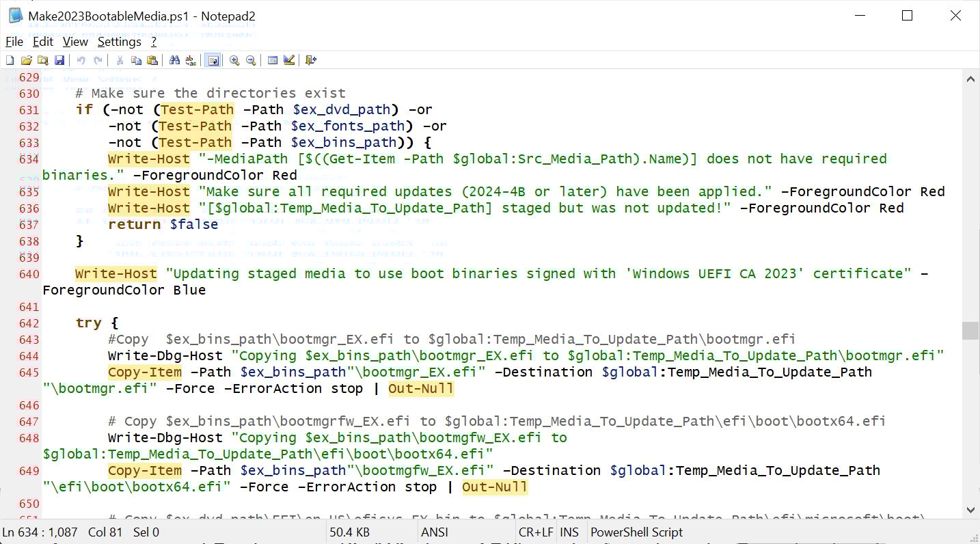Click line number 645 in margin

tap(29, 372)
